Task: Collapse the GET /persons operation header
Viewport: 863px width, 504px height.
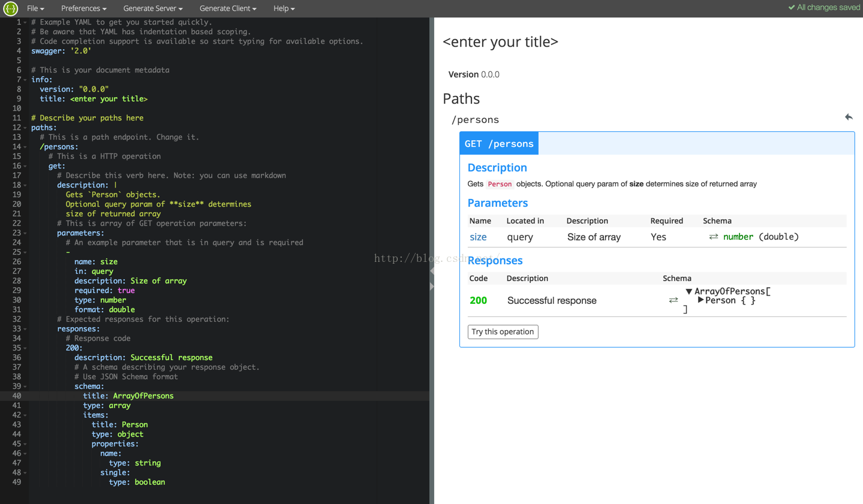Action: (499, 144)
